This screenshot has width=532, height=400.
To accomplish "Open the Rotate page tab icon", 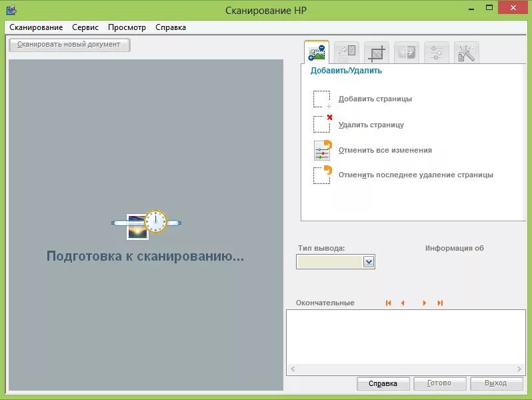I will pos(347,53).
